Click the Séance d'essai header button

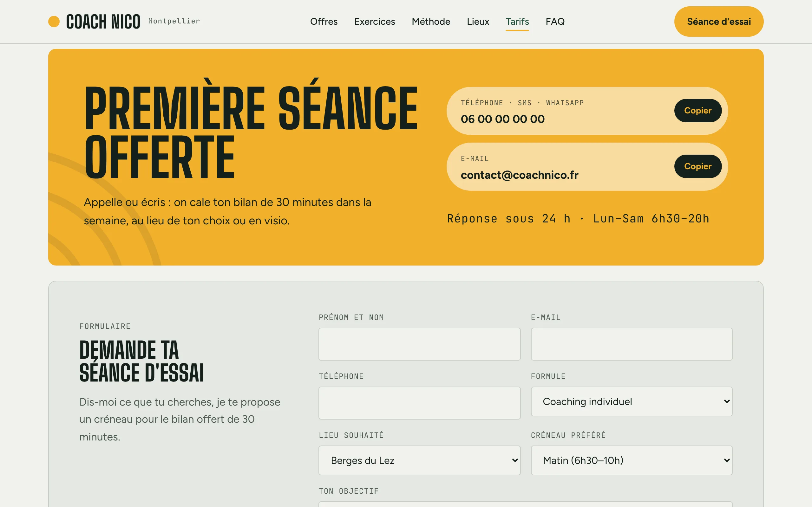coord(719,22)
